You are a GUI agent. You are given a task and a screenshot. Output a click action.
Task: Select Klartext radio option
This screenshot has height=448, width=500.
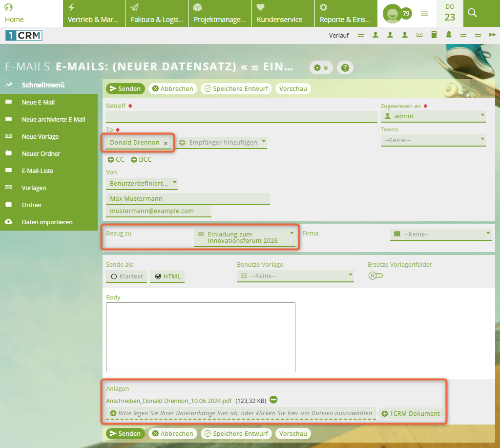[126, 277]
